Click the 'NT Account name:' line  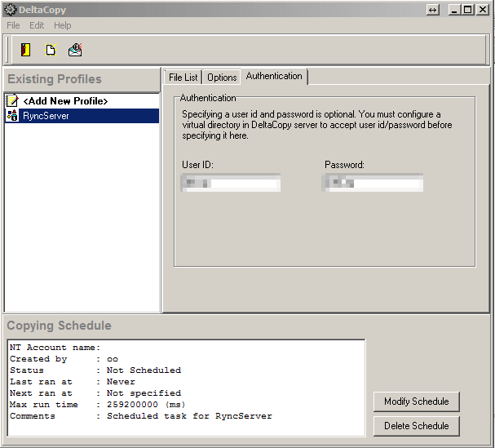tap(55, 348)
